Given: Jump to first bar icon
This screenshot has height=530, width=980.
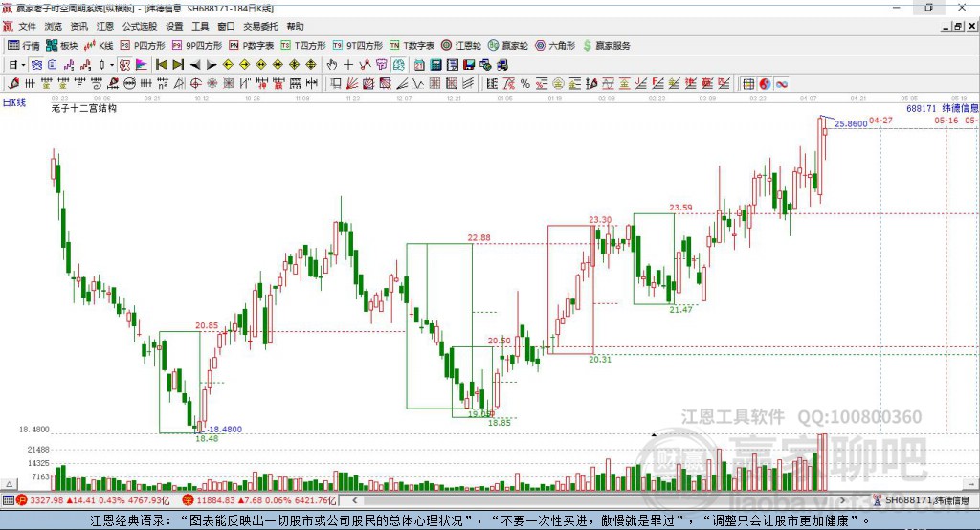Looking at the screenshot, I should pyautogui.click(x=161, y=65).
